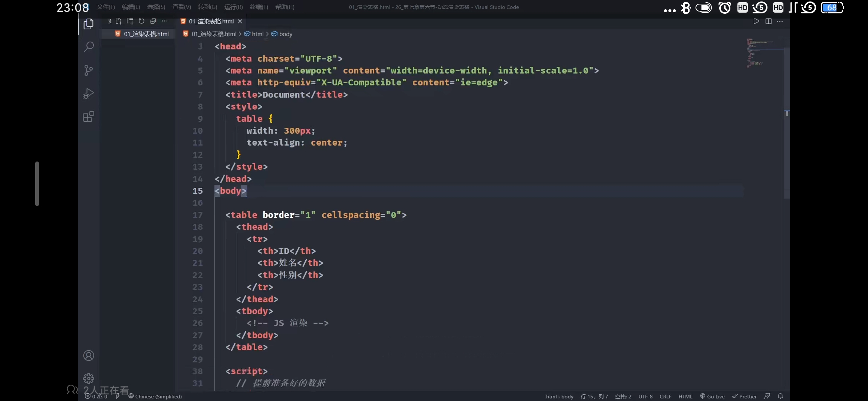This screenshot has width=868, height=401.
Task: Open the Explorer view in activity bar
Action: [x=88, y=24]
